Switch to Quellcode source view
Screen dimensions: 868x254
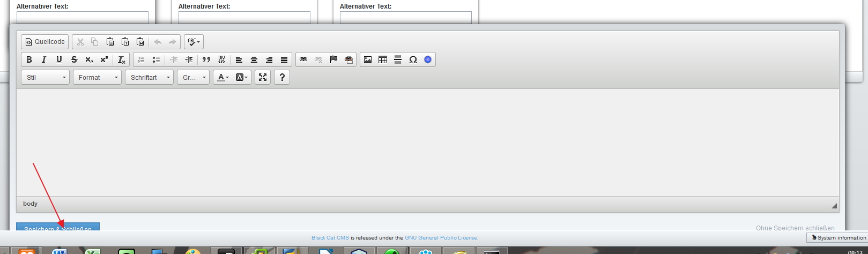(45, 42)
